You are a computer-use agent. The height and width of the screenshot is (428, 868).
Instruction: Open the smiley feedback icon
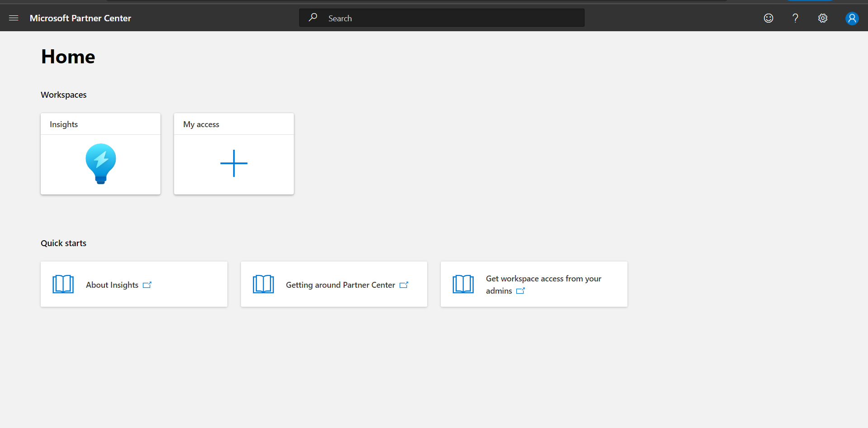769,18
